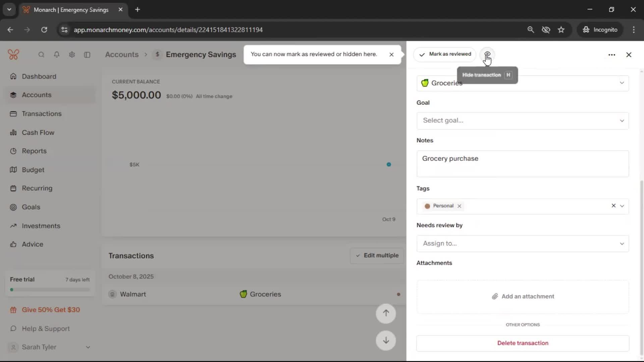
Task: Click Edit multiple button
Action: click(377, 256)
